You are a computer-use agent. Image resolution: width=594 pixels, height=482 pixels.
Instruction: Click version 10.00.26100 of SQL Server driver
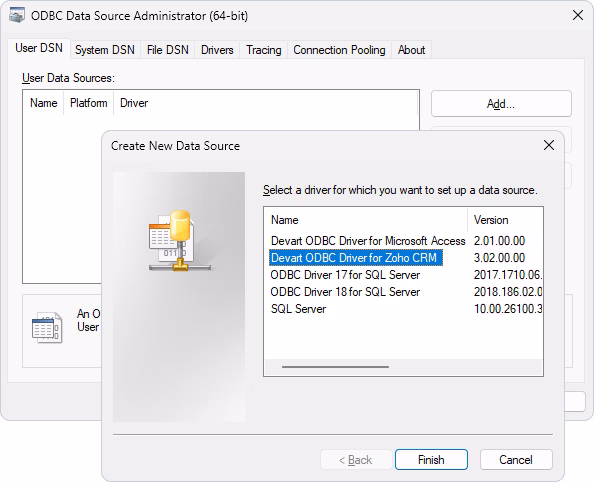508,309
